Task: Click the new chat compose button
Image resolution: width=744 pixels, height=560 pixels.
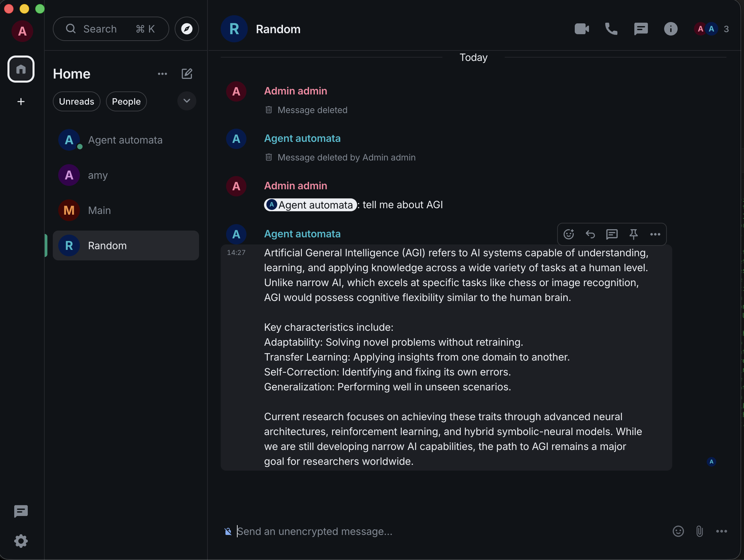Action: [187, 74]
